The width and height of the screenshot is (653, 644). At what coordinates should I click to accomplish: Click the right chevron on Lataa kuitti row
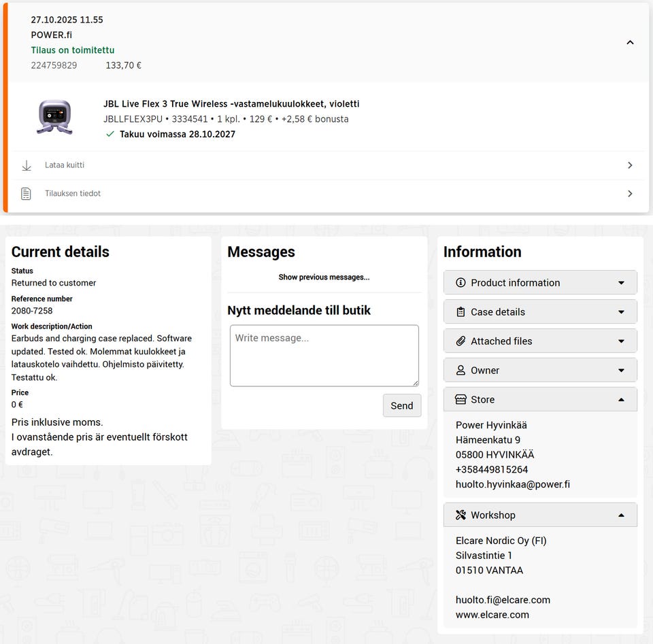(x=630, y=165)
